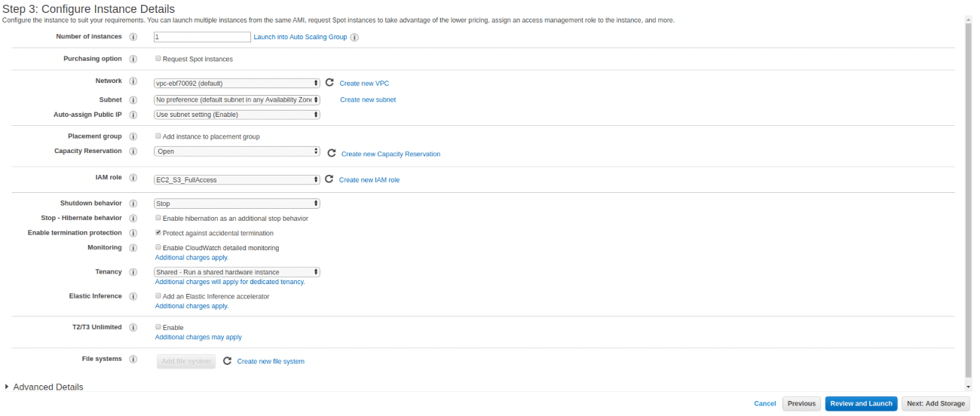Viewport: 980px width, 416px height.
Task: Open the Shutdown behavior dropdown
Action: pos(237,203)
